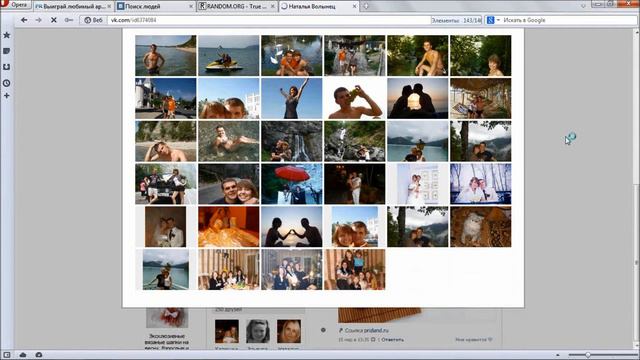Click the zoom slider in the status bar

[602, 355]
